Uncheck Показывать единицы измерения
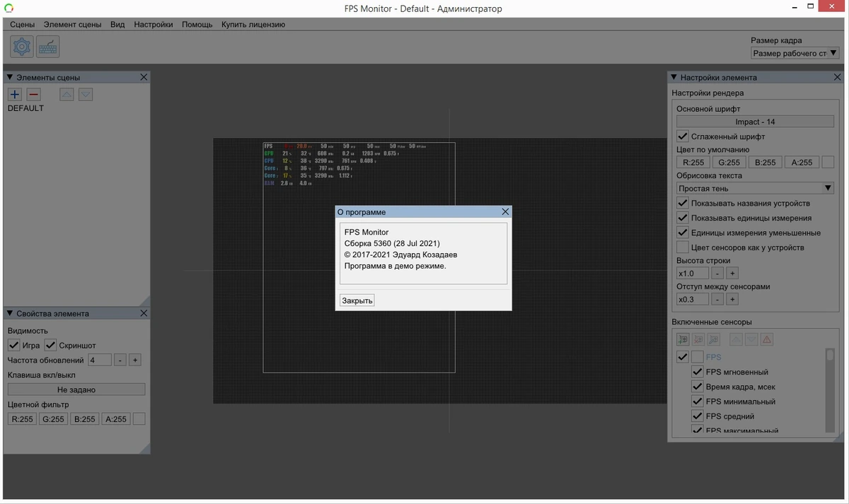 [683, 218]
